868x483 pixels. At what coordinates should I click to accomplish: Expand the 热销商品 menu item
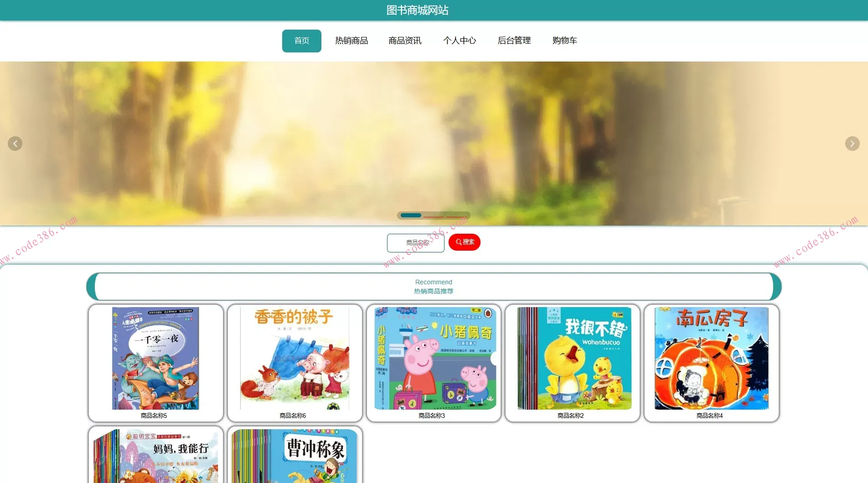(x=351, y=41)
